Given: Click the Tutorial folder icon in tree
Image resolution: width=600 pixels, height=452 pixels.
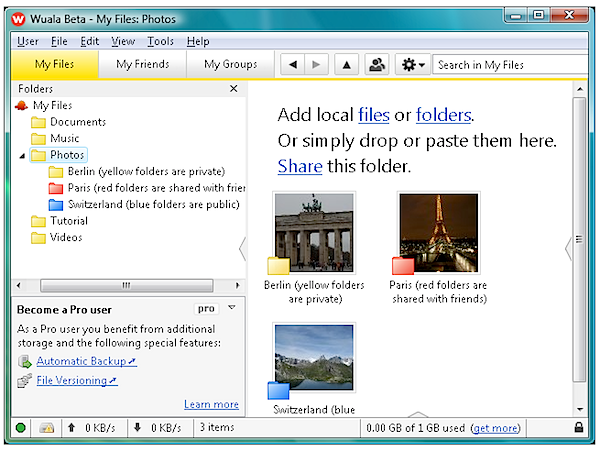Looking at the screenshot, I should pyautogui.click(x=38, y=221).
